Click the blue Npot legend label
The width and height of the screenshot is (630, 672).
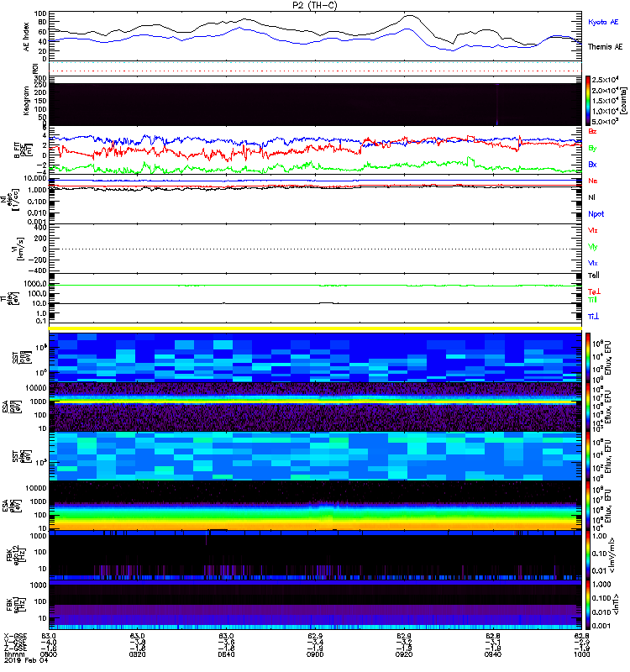(596, 214)
